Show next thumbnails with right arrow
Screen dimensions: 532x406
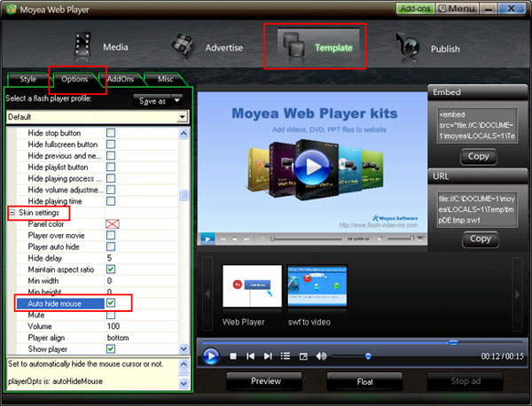click(x=517, y=294)
